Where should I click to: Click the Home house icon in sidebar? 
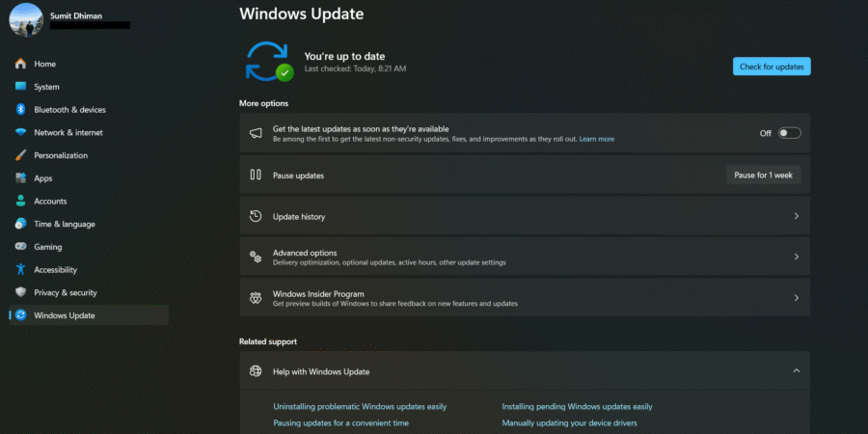point(20,64)
